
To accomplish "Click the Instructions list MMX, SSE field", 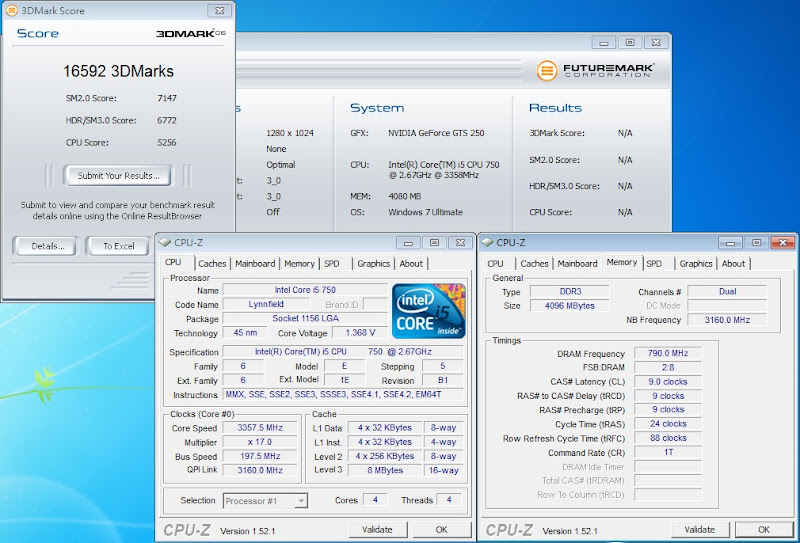I will (343, 394).
